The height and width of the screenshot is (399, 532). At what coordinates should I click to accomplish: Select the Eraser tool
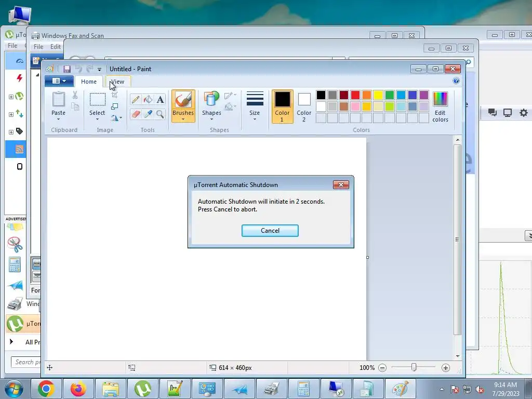[136, 114]
